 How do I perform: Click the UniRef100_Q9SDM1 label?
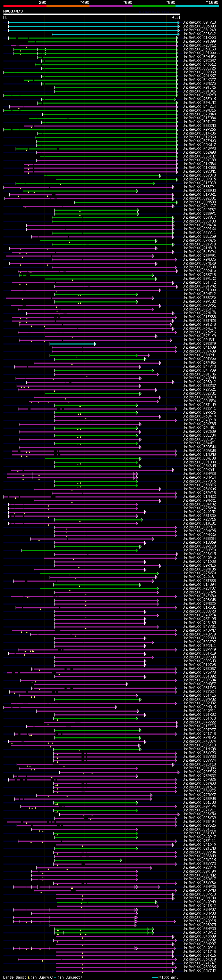pyautogui.click(x=199, y=172)
